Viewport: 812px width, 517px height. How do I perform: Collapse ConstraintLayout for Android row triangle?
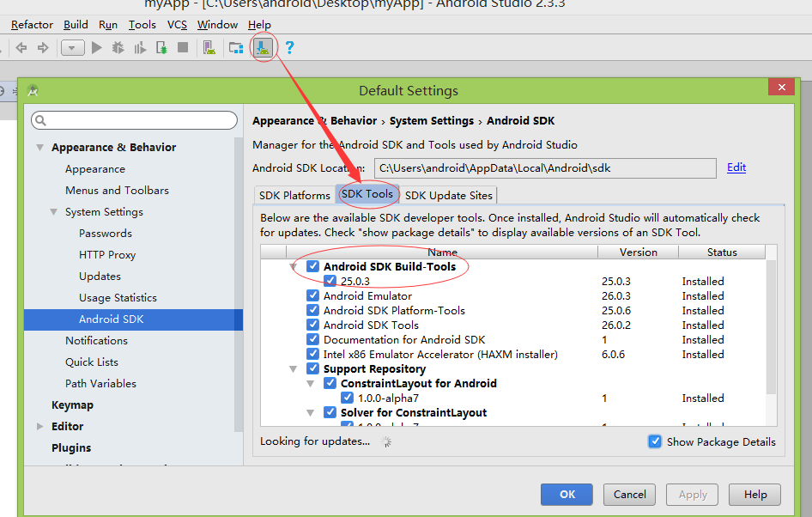click(x=310, y=383)
